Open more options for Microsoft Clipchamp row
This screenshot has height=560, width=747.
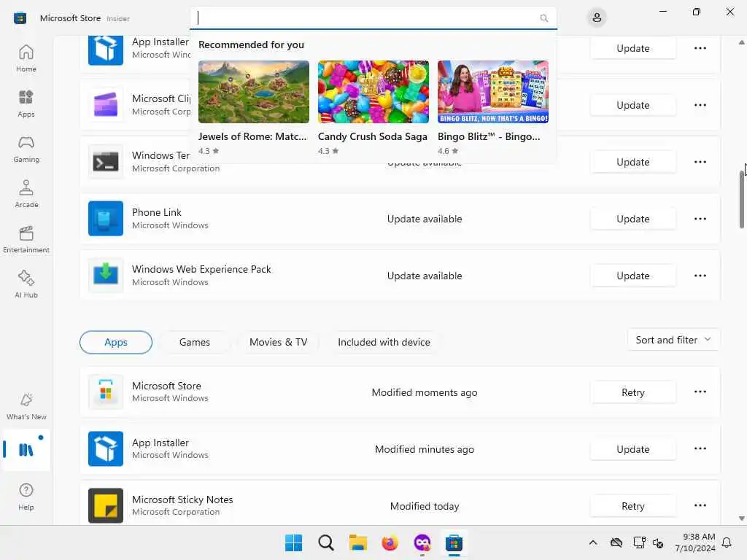(x=700, y=105)
